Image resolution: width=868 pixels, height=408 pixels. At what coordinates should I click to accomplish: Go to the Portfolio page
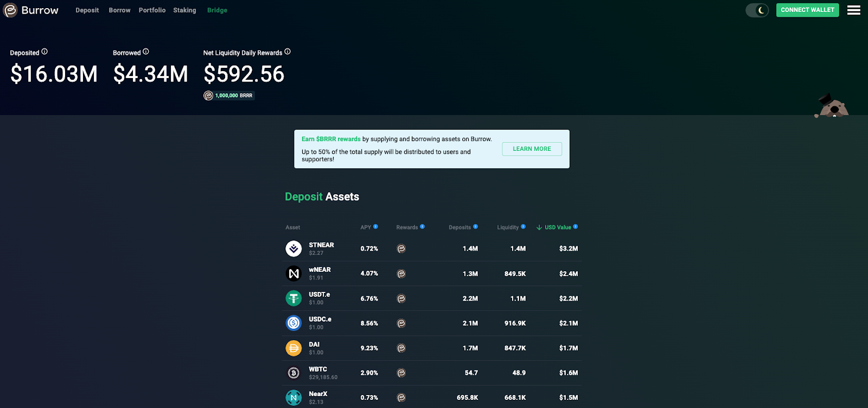tap(152, 10)
